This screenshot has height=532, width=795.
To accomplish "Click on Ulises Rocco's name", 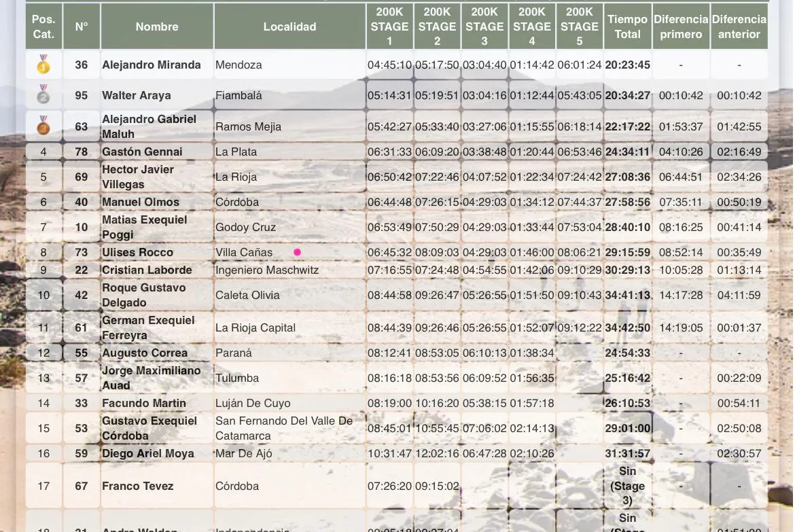I will [x=137, y=253].
